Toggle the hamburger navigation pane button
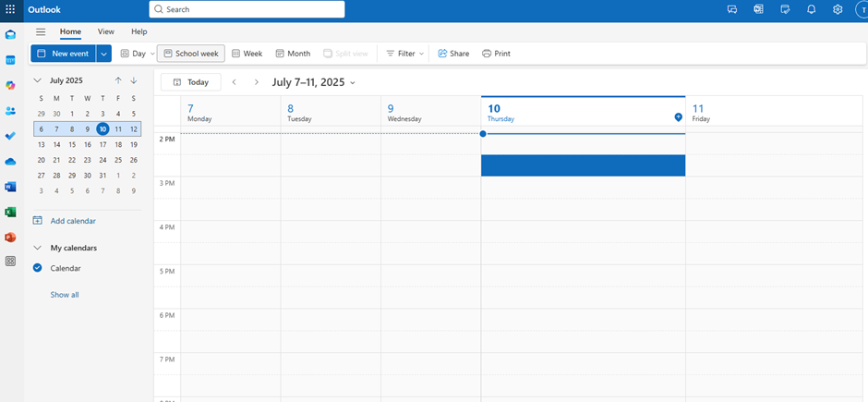Image resolution: width=868 pixels, height=402 pixels. 41,31
